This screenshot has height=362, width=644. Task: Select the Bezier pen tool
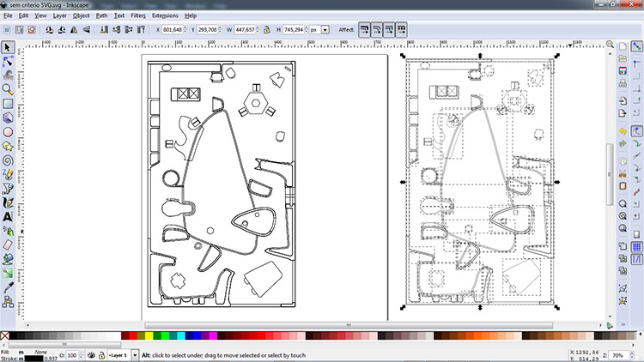(x=8, y=189)
